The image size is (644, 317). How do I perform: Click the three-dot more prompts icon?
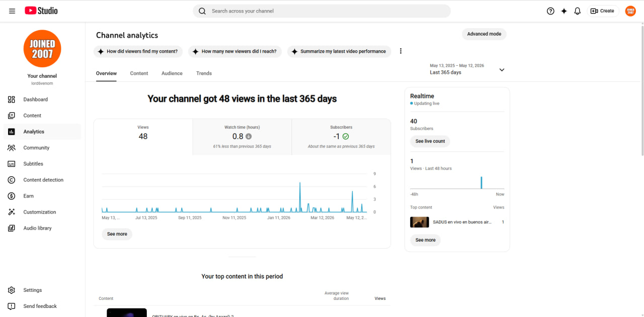[401, 51]
